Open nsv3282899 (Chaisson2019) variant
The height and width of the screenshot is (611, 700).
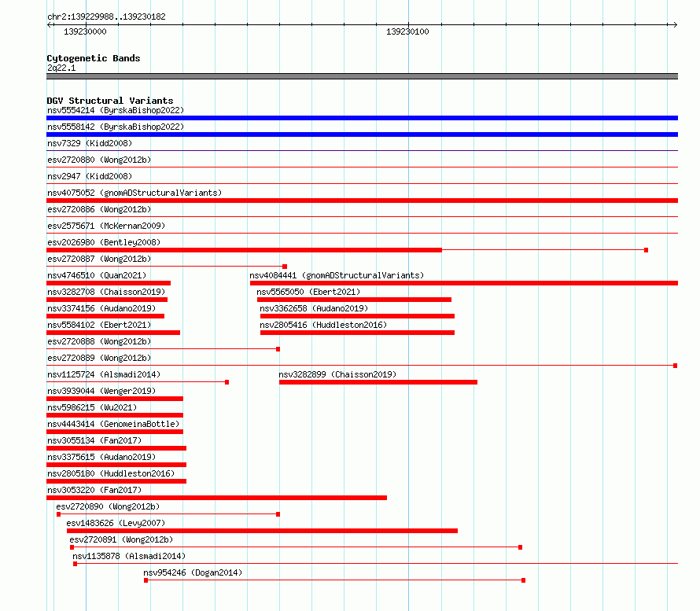(x=337, y=374)
